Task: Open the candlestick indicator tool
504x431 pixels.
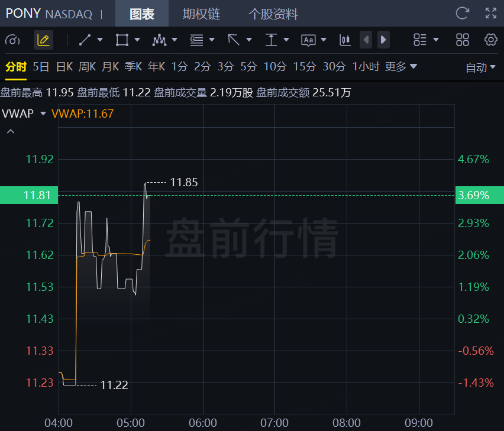Action: (x=345, y=40)
